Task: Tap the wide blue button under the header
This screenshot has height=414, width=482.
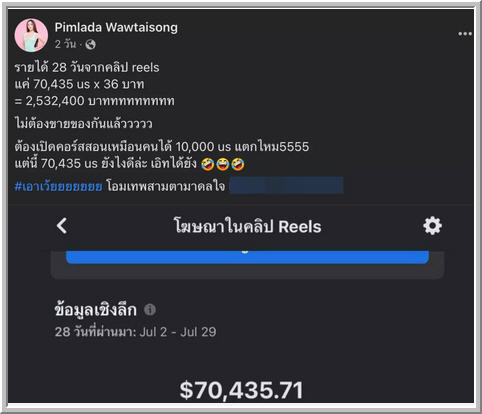Action: (247, 257)
